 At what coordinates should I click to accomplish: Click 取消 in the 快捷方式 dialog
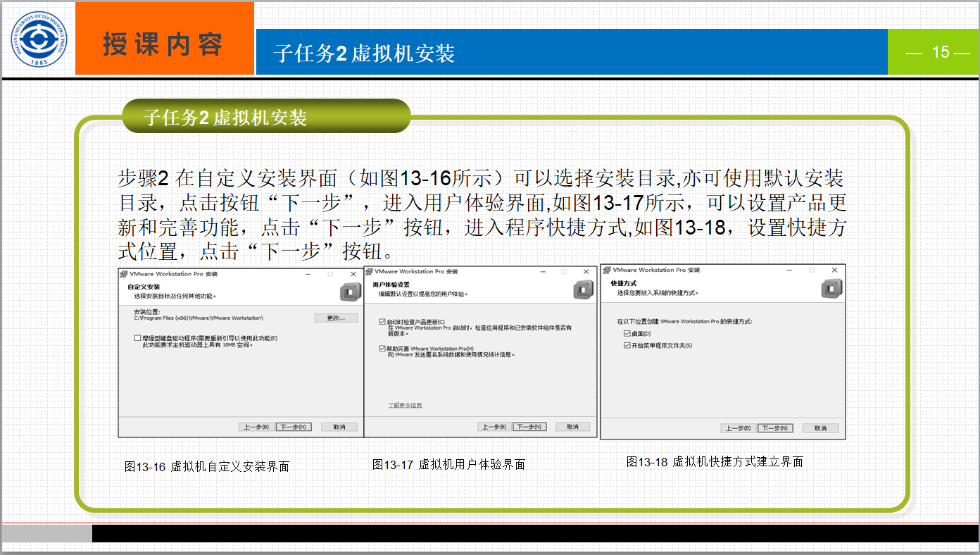click(820, 428)
